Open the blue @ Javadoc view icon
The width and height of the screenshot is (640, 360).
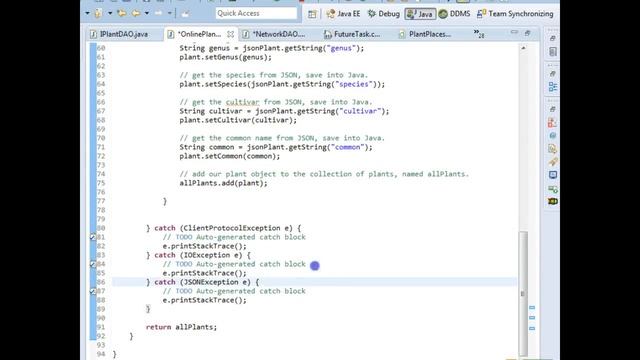(x=553, y=136)
